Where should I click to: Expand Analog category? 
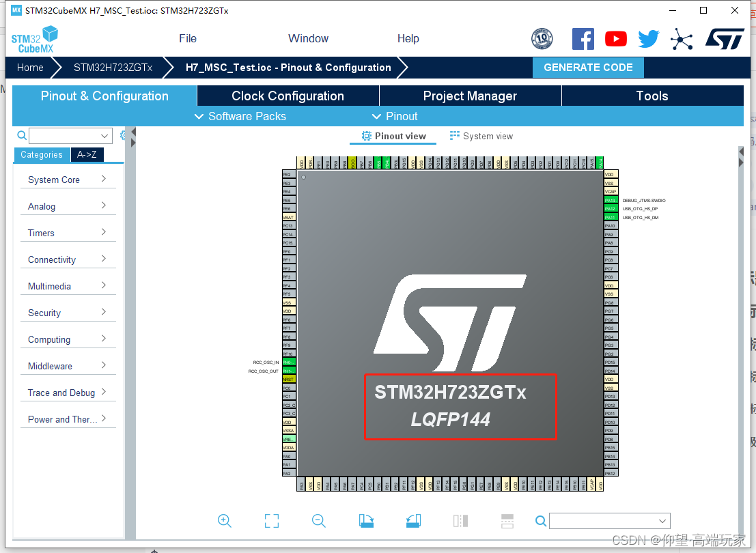[x=68, y=206]
